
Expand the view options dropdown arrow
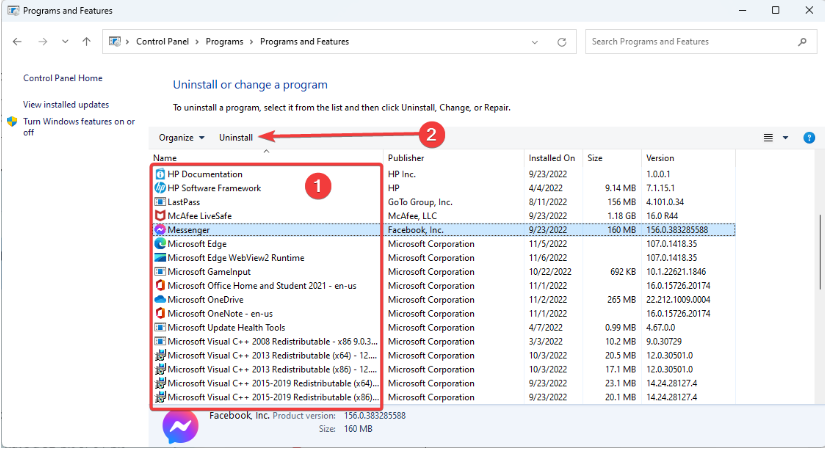(x=785, y=138)
